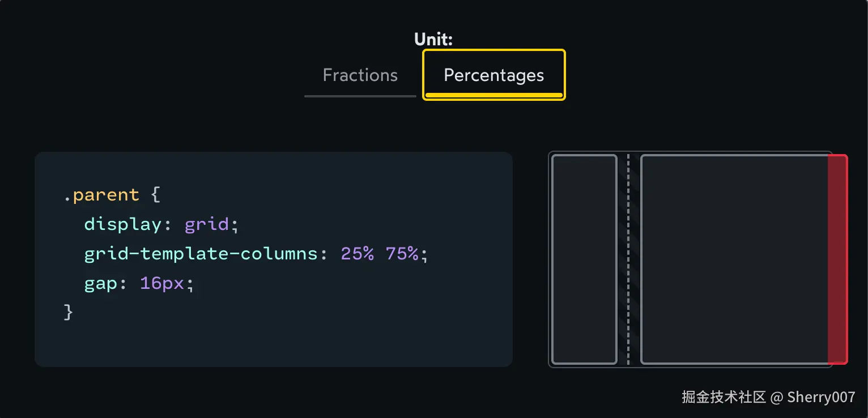Click the narrow left grid column box

584,259
